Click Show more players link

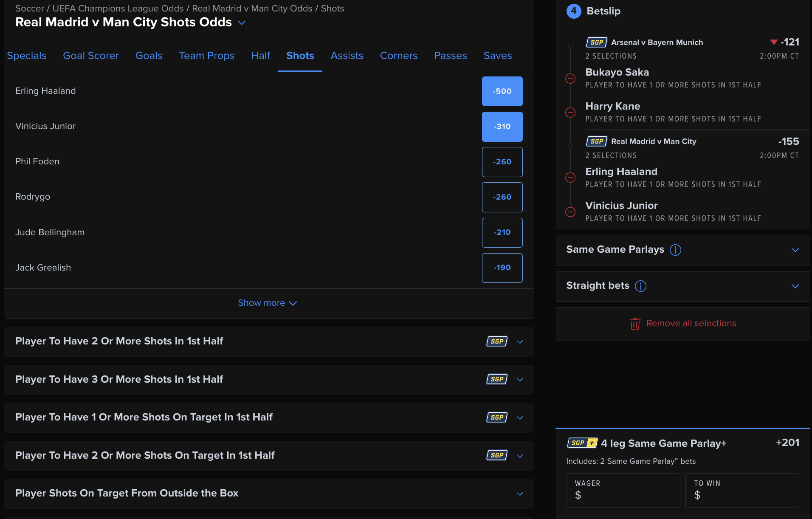click(x=267, y=303)
